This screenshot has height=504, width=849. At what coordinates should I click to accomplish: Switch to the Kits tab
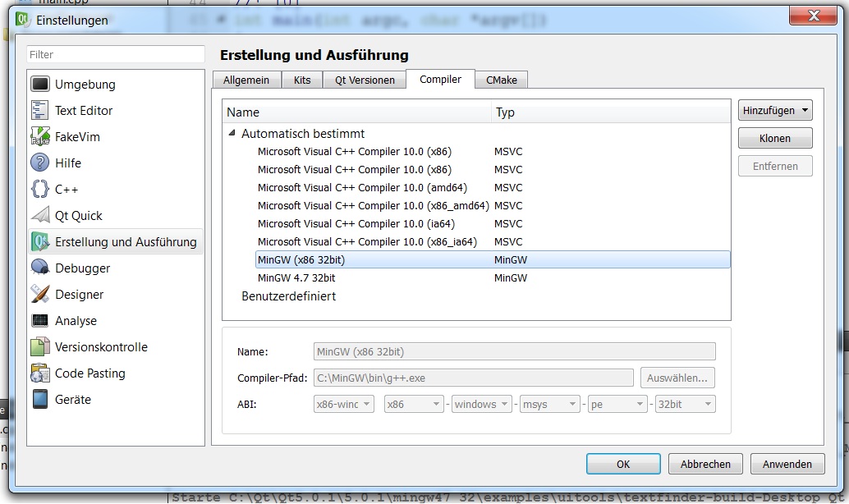302,80
